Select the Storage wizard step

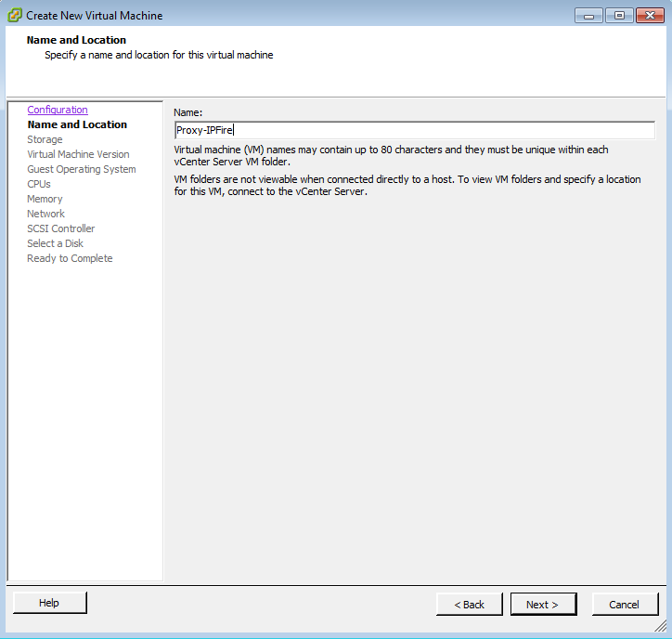coord(45,139)
